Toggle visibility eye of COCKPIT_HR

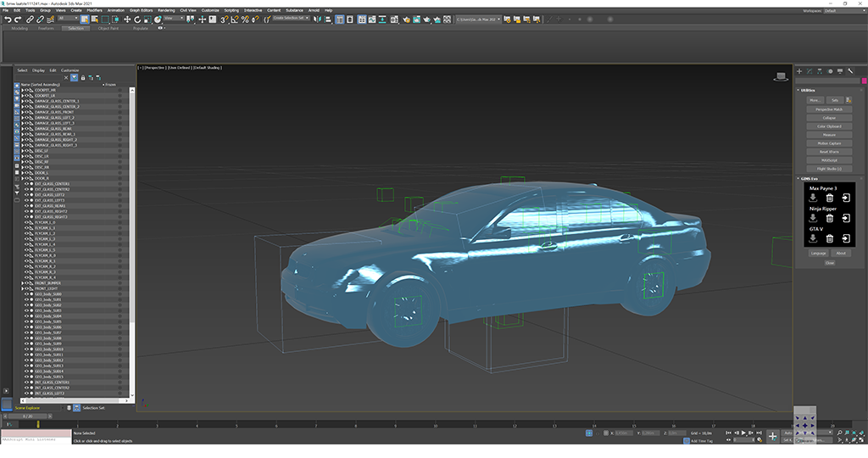(x=26, y=90)
